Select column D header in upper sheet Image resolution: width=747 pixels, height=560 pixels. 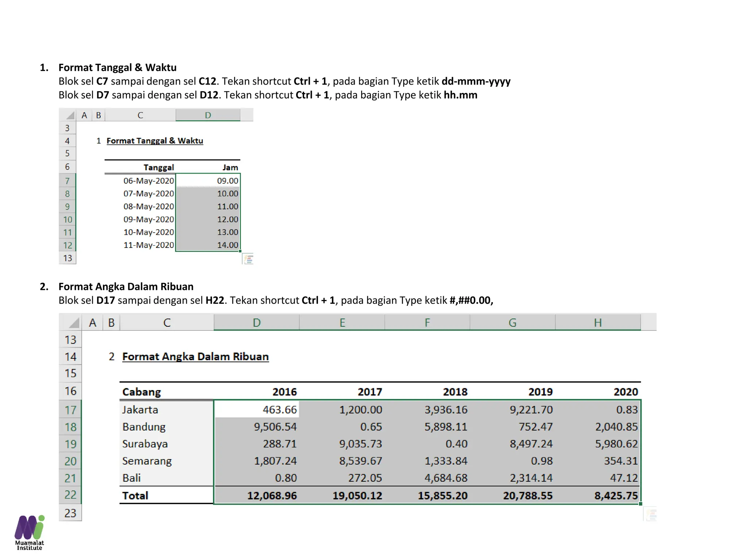point(208,115)
